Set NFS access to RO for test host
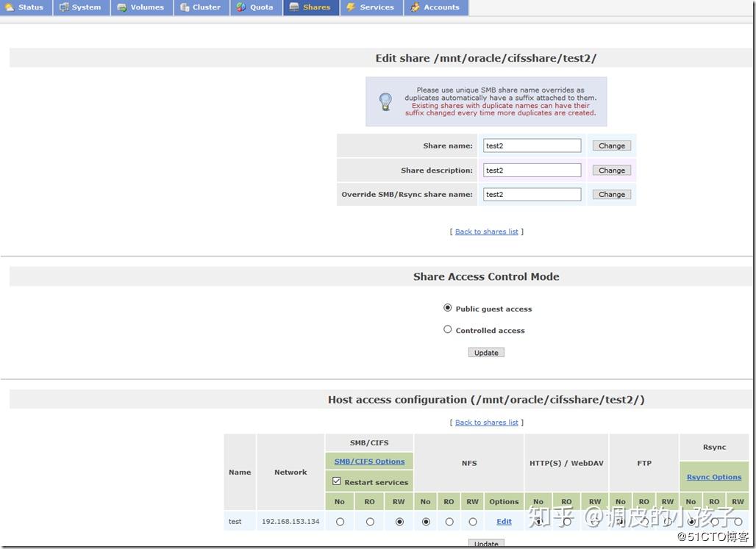The width and height of the screenshot is (756, 549). click(x=449, y=521)
